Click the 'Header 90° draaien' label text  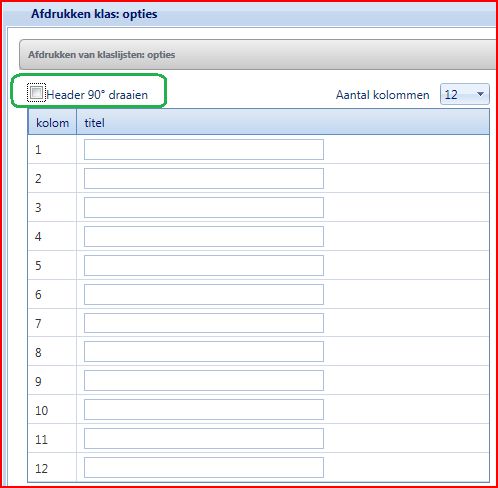[97, 95]
